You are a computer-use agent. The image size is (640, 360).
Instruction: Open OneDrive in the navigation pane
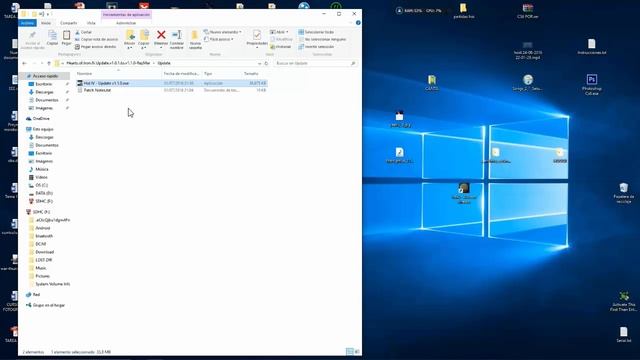tap(41, 118)
